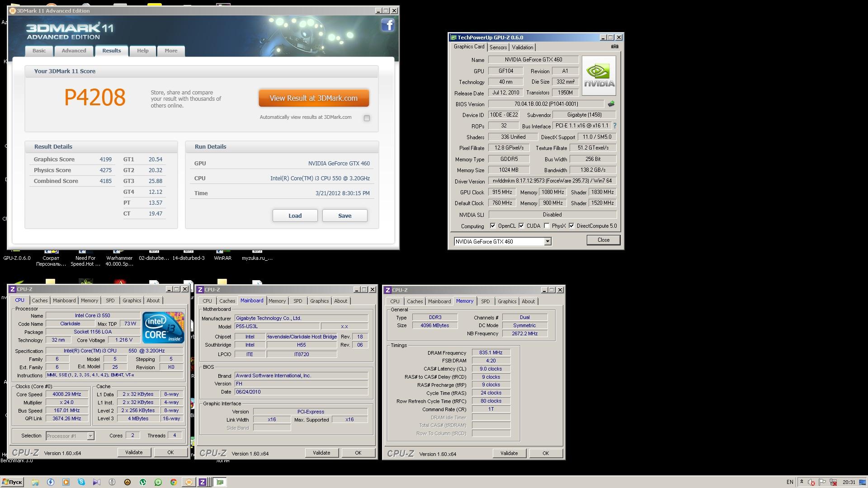The image size is (868, 488).
Task: Click the system clock showing 20:31
Action: coord(849,482)
